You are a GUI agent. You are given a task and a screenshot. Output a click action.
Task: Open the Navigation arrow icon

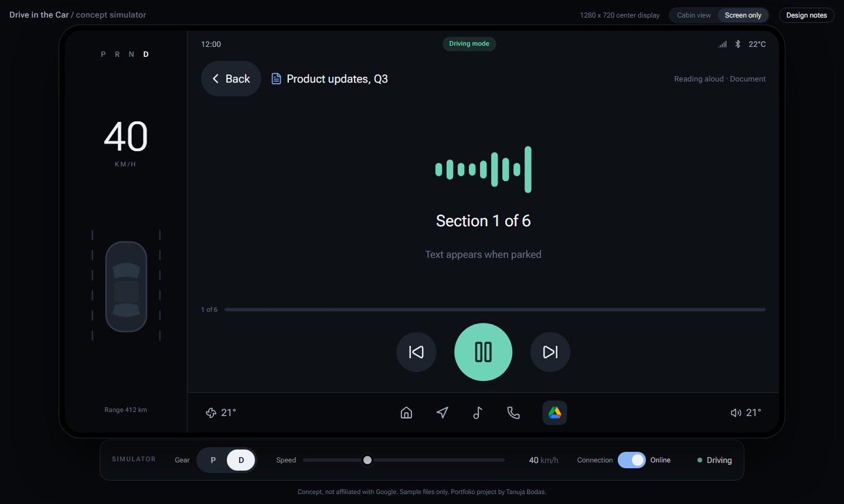(x=443, y=413)
